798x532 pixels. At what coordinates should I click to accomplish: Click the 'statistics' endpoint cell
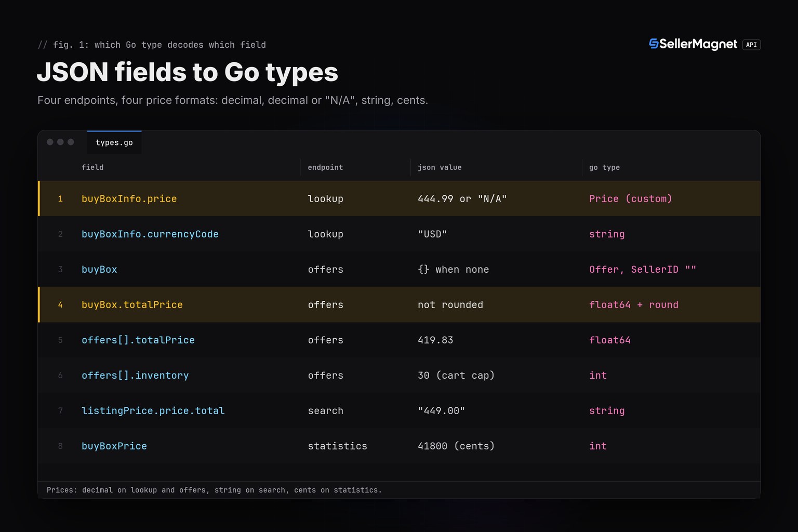point(337,446)
